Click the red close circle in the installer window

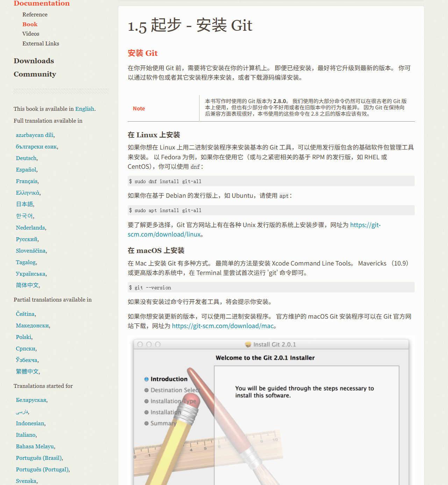[140, 344]
